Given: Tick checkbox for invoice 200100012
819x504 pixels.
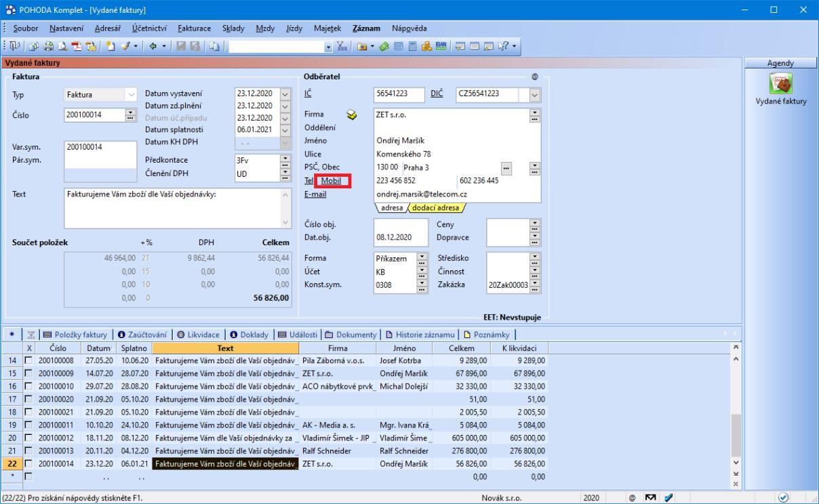Looking at the screenshot, I should point(28,439).
